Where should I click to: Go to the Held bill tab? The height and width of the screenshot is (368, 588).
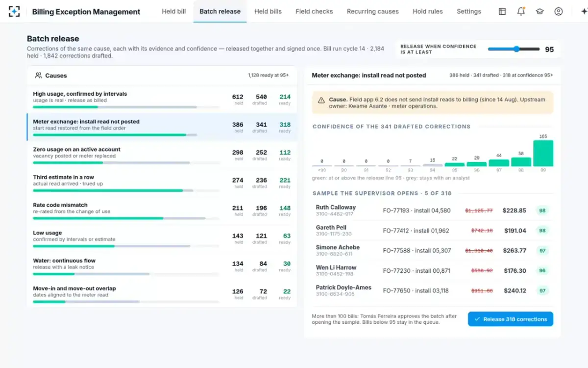(174, 11)
